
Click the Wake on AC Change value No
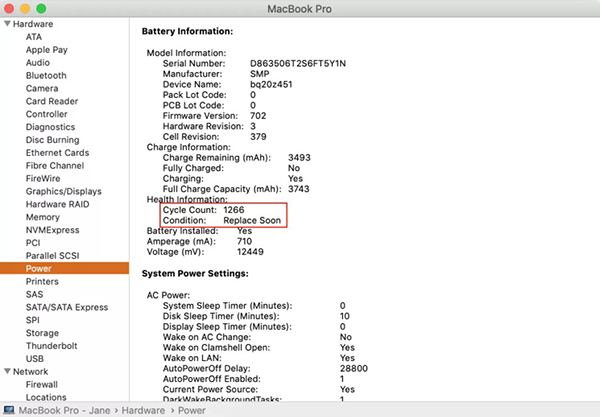(x=346, y=337)
